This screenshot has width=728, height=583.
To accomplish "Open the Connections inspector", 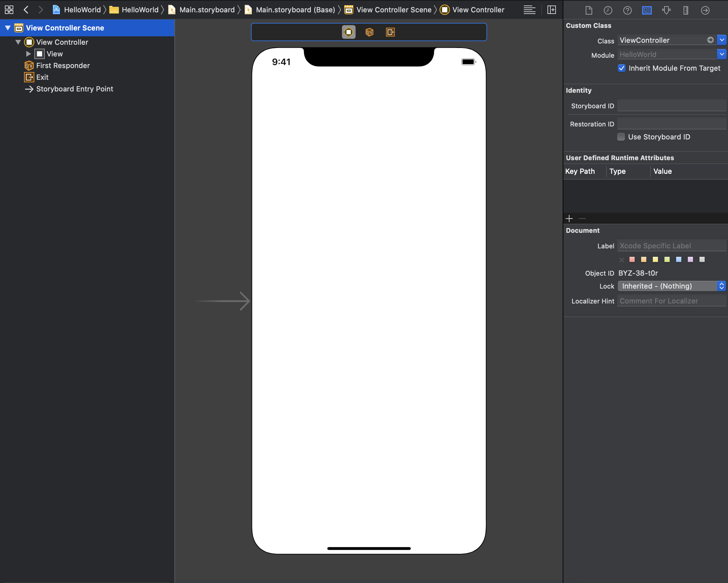I will point(705,10).
